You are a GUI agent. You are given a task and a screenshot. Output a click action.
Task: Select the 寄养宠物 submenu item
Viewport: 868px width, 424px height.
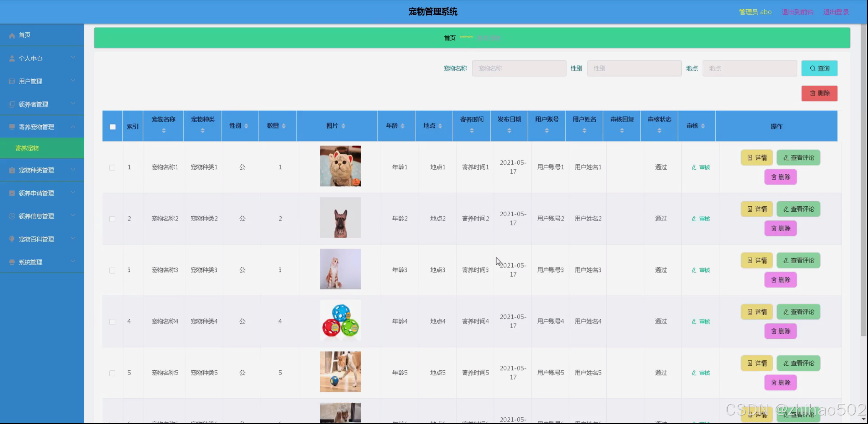[27, 148]
